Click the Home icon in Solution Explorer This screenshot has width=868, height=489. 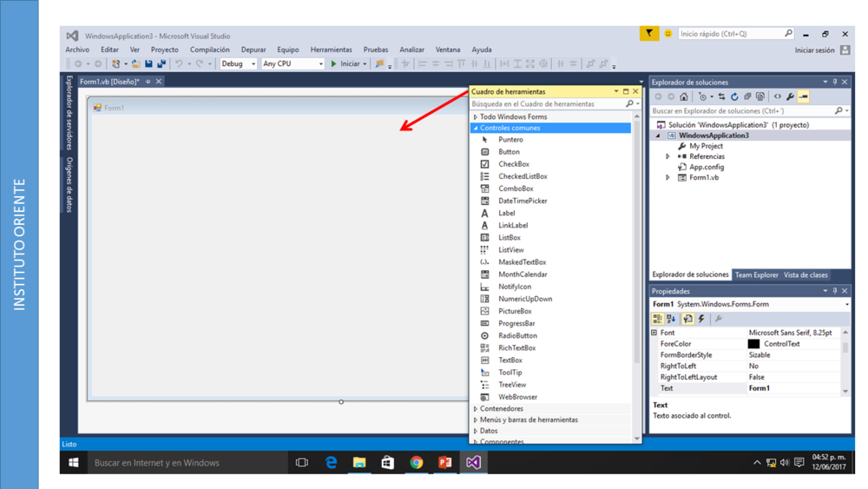684,97
